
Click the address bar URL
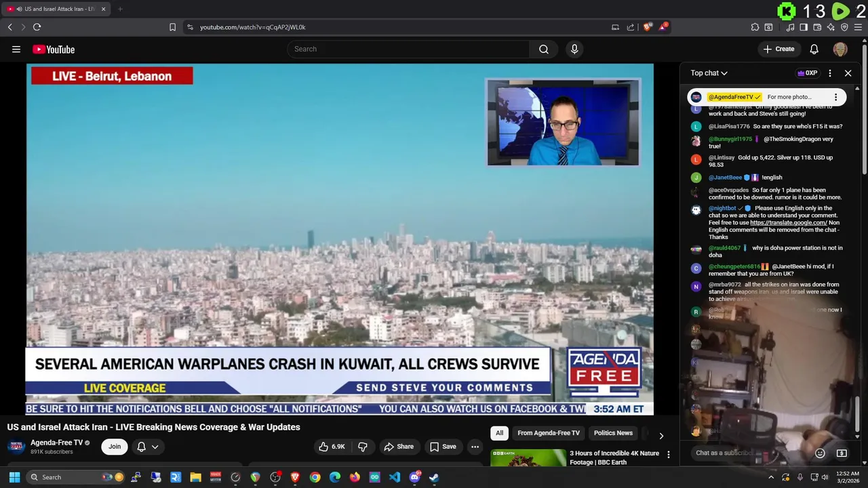pos(252,27)
